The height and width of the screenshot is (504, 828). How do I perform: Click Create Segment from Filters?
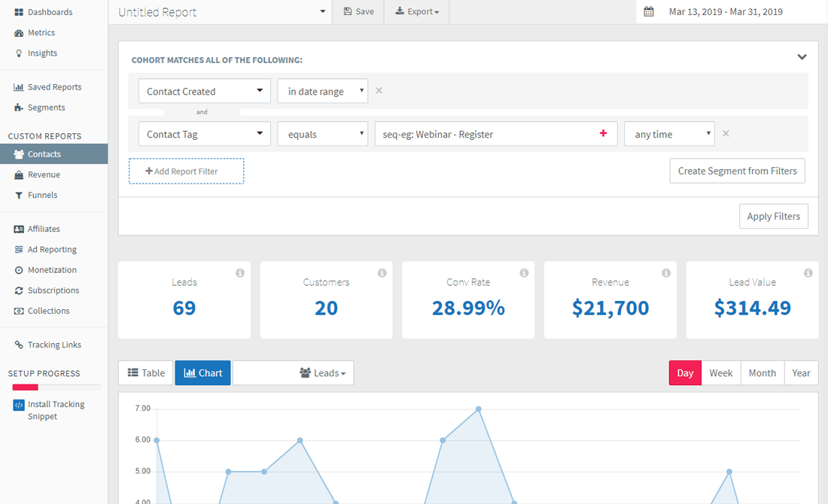pos(737,171)
